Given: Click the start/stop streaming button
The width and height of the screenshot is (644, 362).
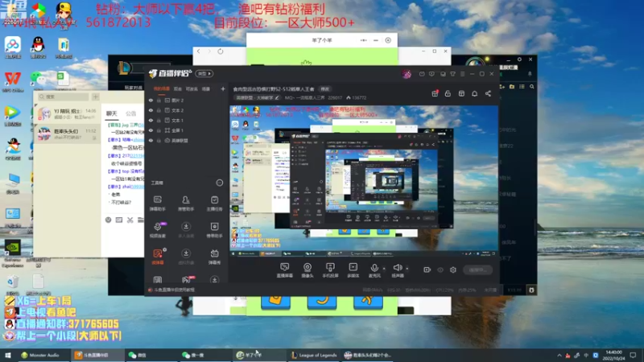Looking at the screenshot, I should click(x=477, y=269).
